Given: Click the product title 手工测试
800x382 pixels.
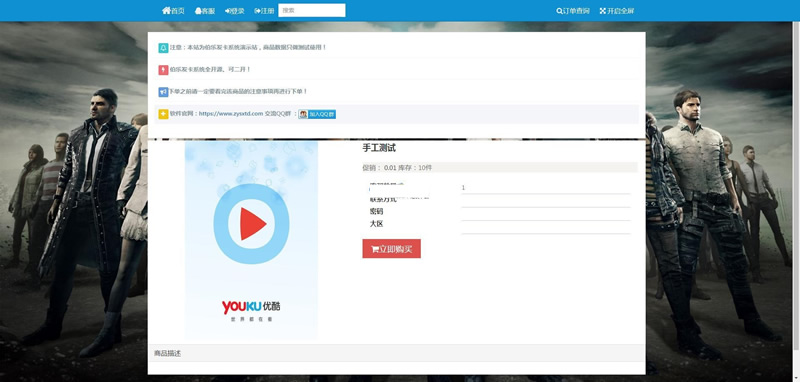Looking at the screenshot, I should [379, 148].
